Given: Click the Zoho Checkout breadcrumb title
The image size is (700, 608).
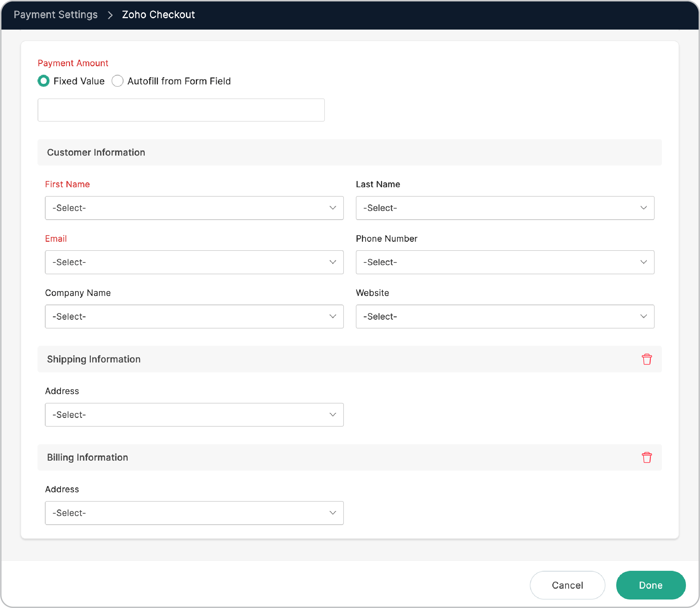Looking at the screenshot, I should [158, 15].
